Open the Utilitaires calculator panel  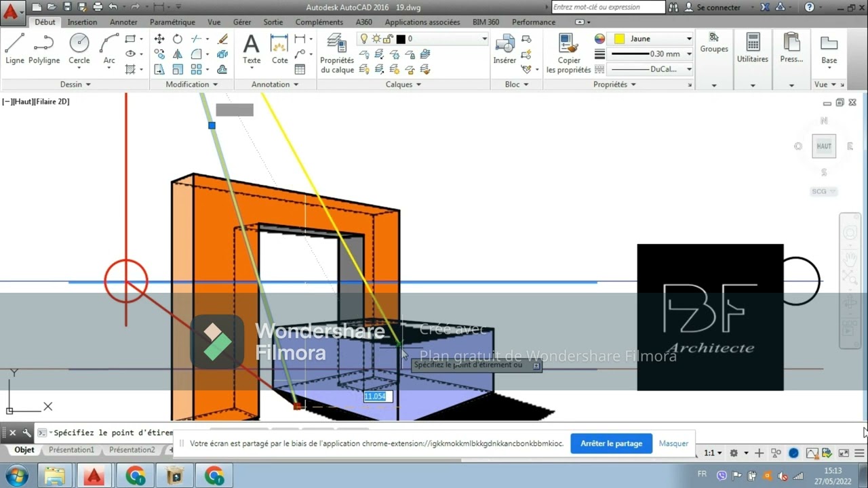pos(753,49)
